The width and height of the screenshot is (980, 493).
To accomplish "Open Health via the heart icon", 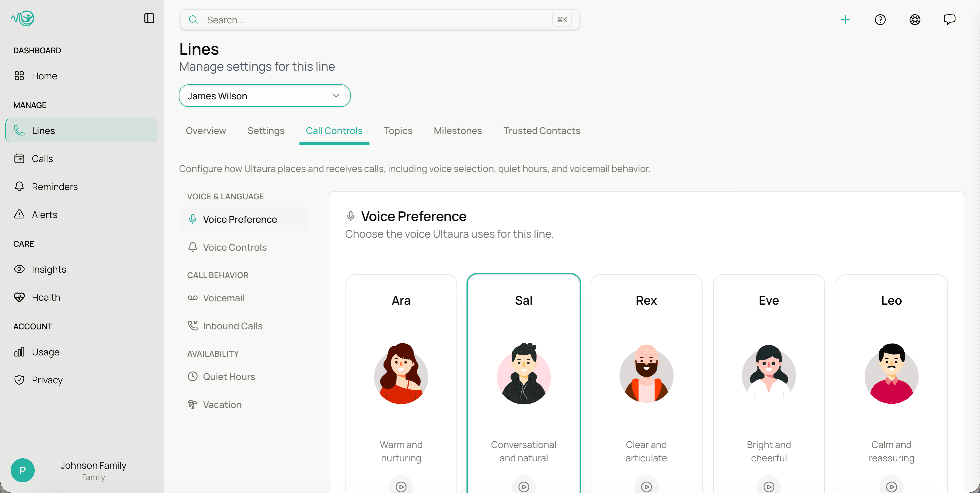I will coord(20,297).
